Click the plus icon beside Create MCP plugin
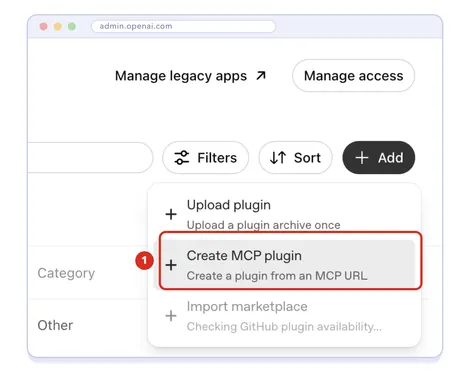470x381 pixels. pyautogui.click(x=171, y=265)
